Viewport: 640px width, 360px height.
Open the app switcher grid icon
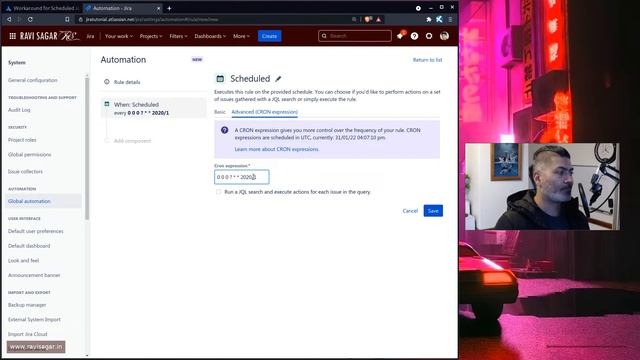(13, 36)
